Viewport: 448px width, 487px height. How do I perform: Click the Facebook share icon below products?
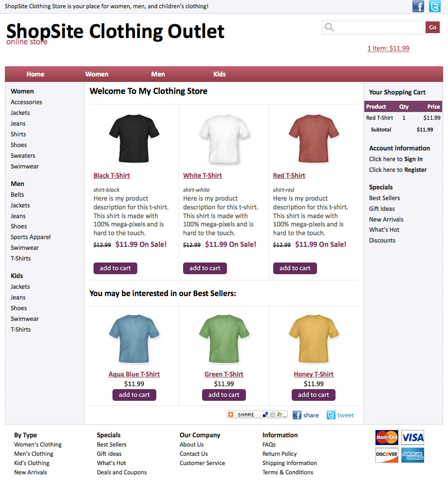coord(297,415)
